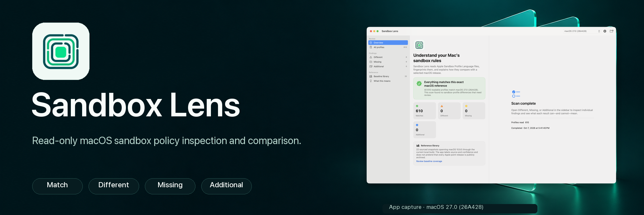Screen dimensions: 644x215
Task: Run scan with the toolbar play button
Action: click(x=605, y=31)
